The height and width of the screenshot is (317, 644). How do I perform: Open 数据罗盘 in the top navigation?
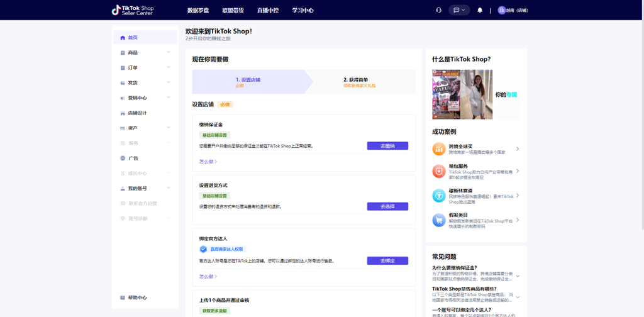point(198,10)
